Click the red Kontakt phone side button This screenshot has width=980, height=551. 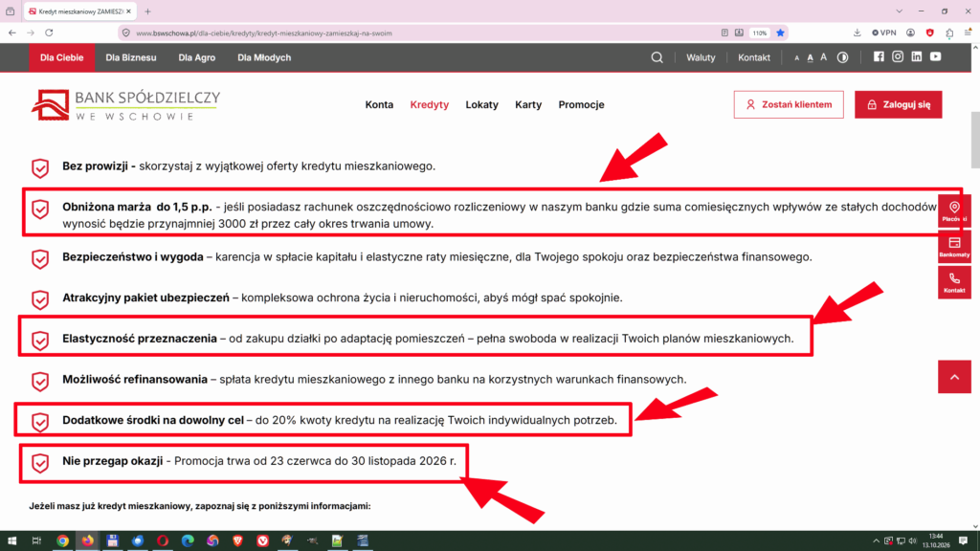point(954,282)
